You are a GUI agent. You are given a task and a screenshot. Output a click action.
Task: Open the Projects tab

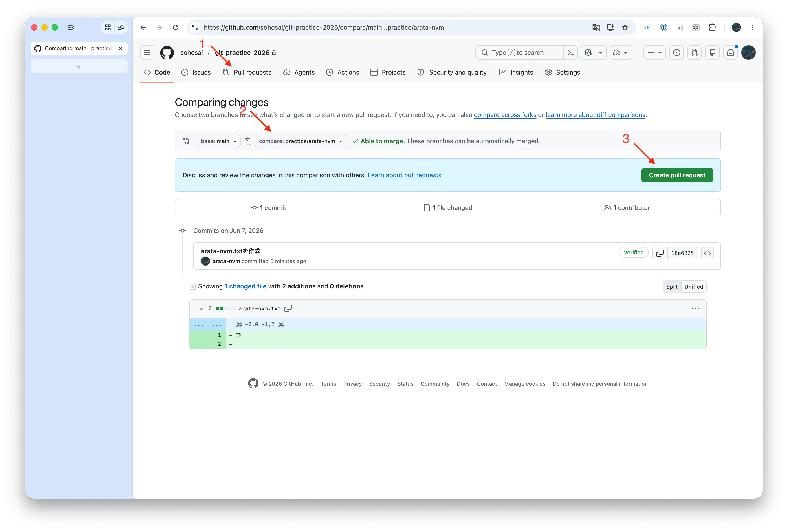(388, 72)
